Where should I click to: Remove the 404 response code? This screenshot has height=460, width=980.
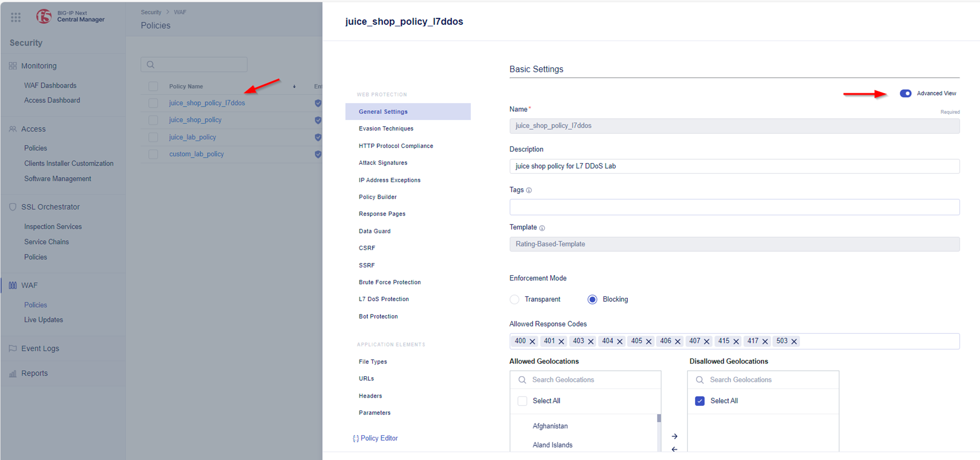pyautogui.click(x=619, y=341)
